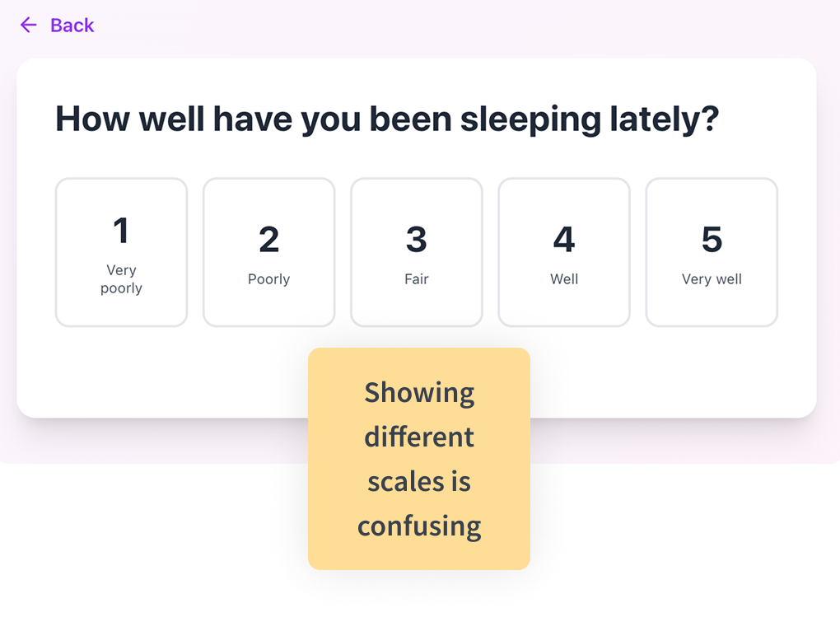Screen dimensions: 840x636
Task: Click the purple left arrow icon
Action: tap(28, 25)
